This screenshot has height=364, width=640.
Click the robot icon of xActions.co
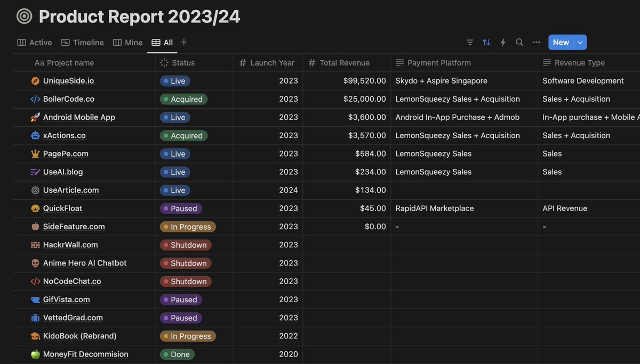(x=35, y=135)
